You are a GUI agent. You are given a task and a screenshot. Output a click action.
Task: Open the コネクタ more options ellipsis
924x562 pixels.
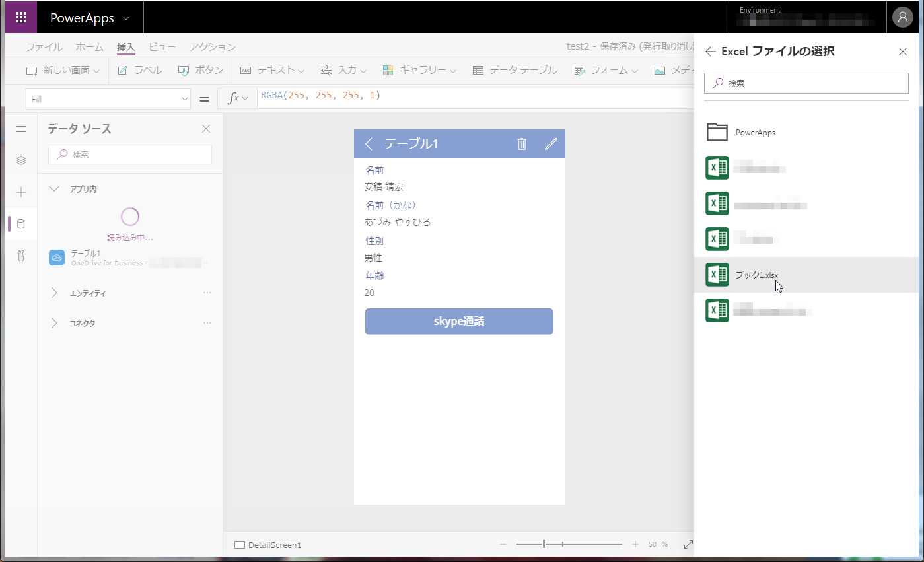[x=207, y=323]
